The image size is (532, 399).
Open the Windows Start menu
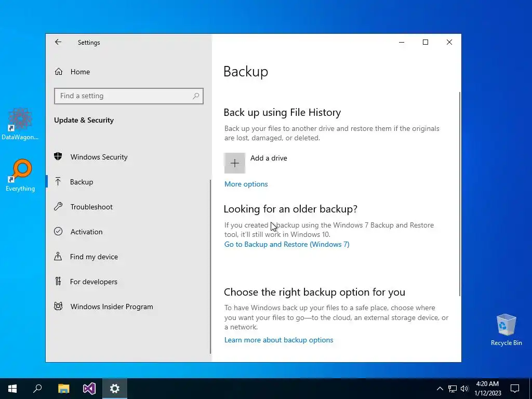tap(12, 389)
